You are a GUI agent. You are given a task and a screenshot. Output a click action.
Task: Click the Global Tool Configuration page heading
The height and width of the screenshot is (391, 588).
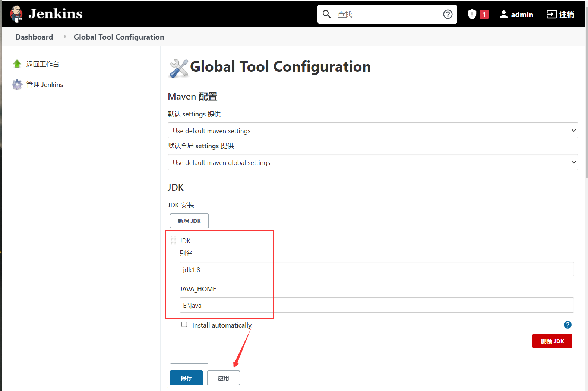pyautogui.click(x=280, y=67)
